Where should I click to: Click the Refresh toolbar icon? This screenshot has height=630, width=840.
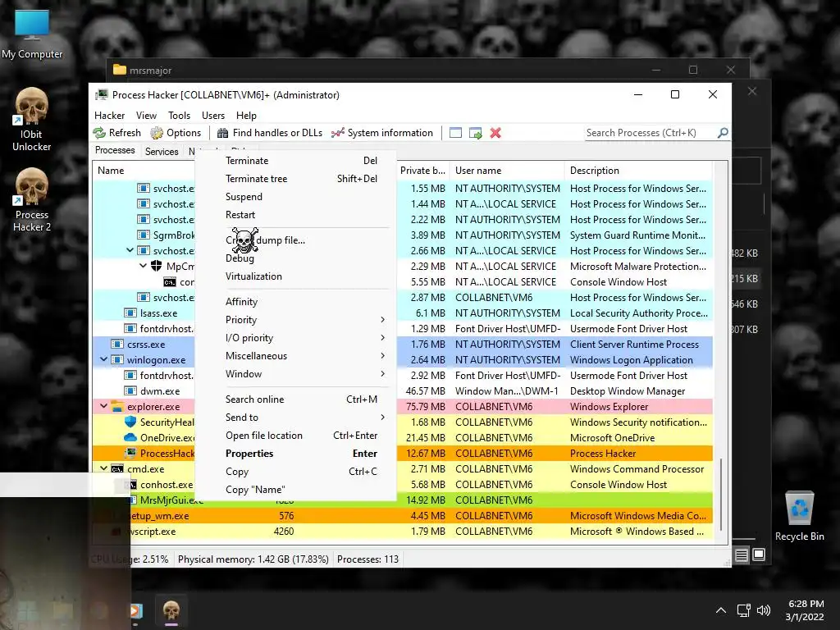[x=99, y=133]
